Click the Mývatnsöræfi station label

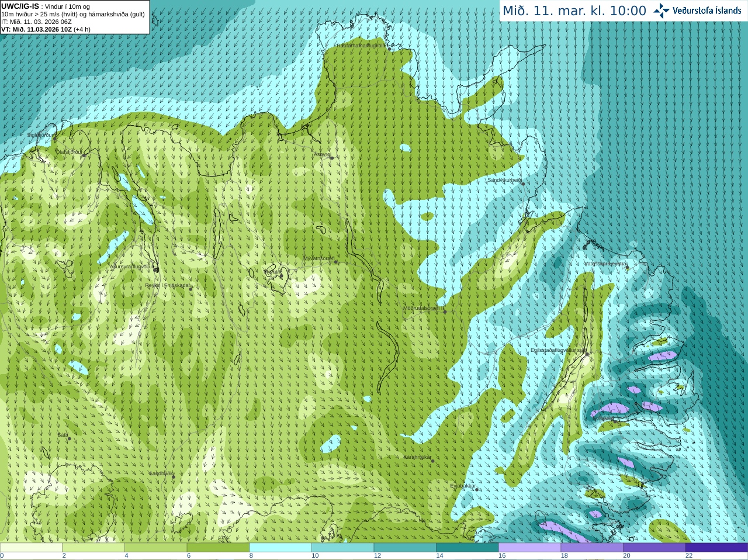pos(319,258)
